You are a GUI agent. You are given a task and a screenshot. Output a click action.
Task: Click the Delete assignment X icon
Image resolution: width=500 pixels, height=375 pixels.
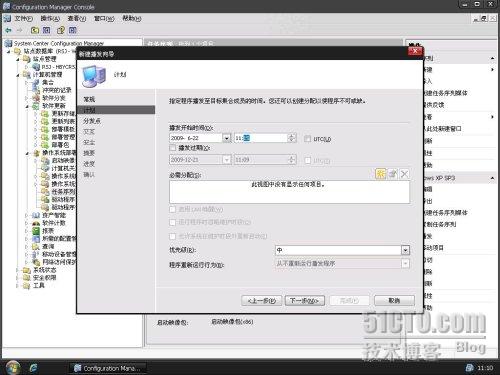click(x=405, y=174)
